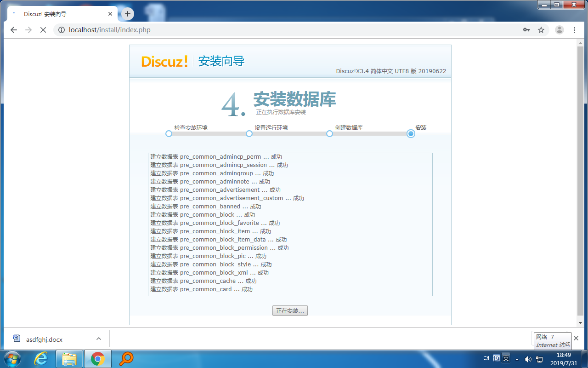Click the pre_common_card table log line
Screen dimensions: 588x368
pos(202,289)
